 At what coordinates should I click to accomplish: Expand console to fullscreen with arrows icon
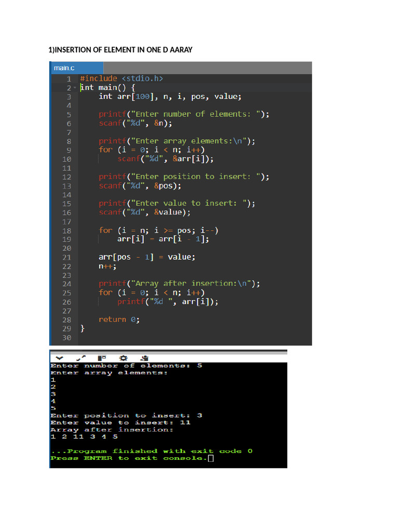[81, 358]
